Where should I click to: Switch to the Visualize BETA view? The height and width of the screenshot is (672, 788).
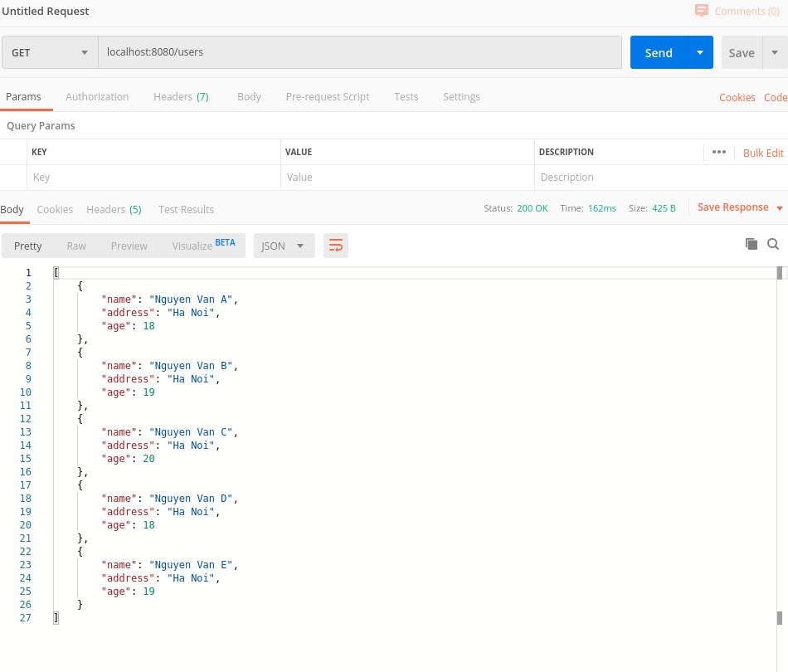(x=203, y=246)
